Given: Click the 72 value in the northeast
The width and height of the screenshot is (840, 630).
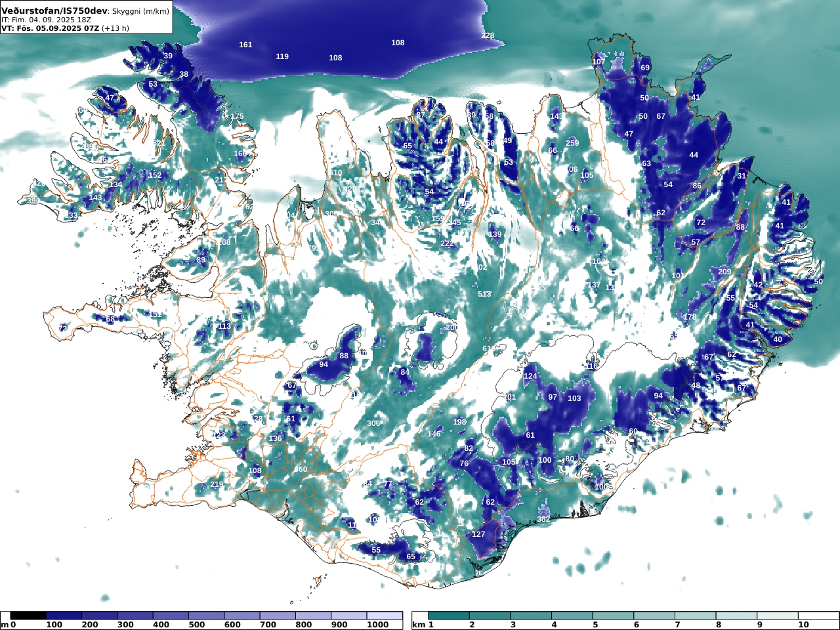Looking at the screenshot, I should (701, 222).
